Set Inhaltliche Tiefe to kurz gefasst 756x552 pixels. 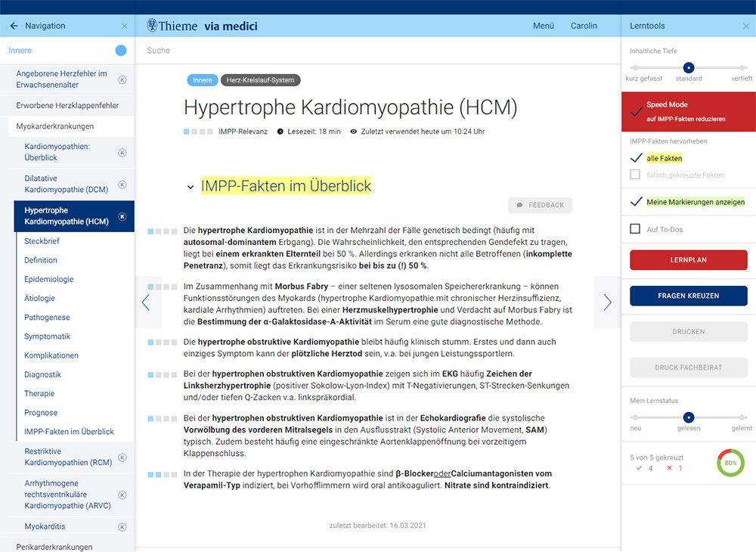635,67
